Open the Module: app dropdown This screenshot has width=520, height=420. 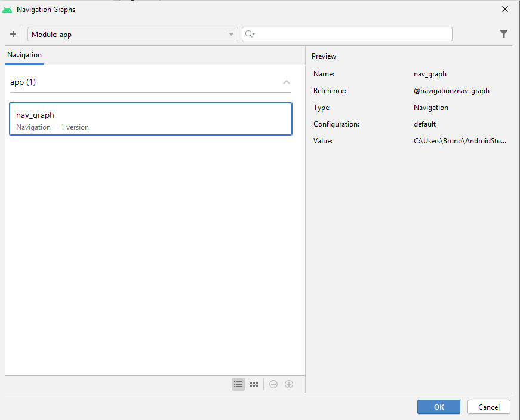[133, 34]
